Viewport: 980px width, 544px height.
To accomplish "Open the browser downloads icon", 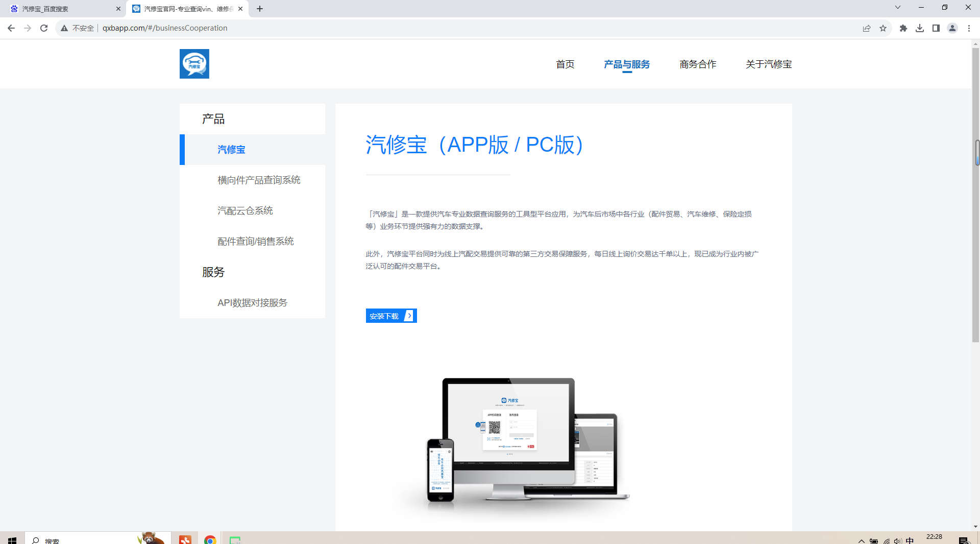I will point(920,28).
